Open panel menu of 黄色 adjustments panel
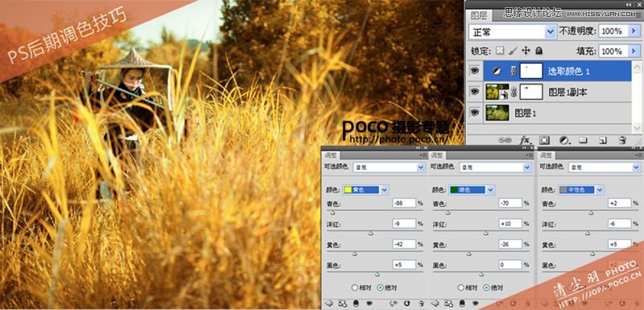 [424, 155]
